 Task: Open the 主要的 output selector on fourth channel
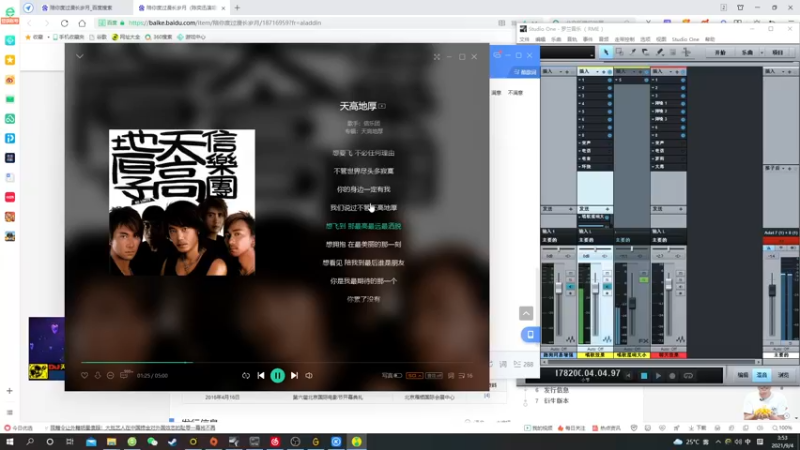pos(668,240)
